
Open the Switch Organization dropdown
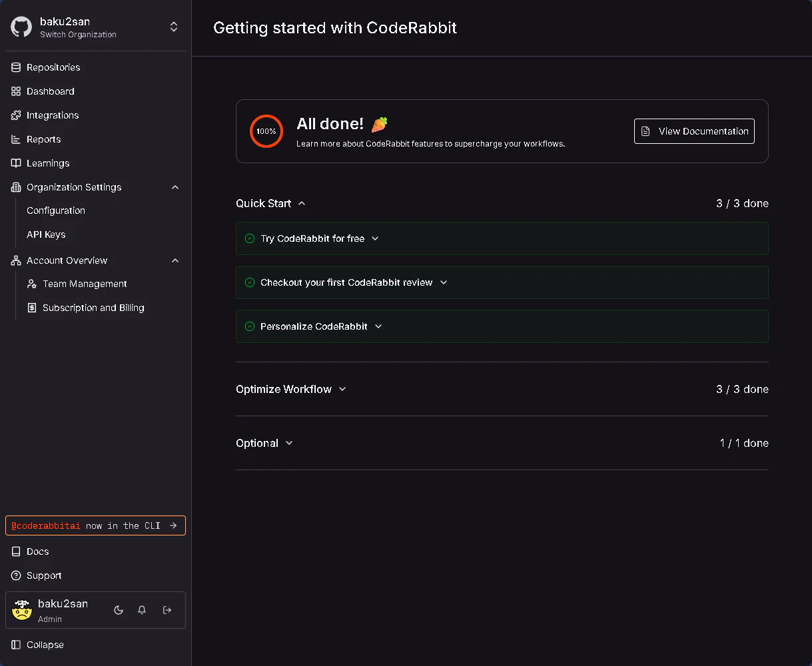click(174, 27)
